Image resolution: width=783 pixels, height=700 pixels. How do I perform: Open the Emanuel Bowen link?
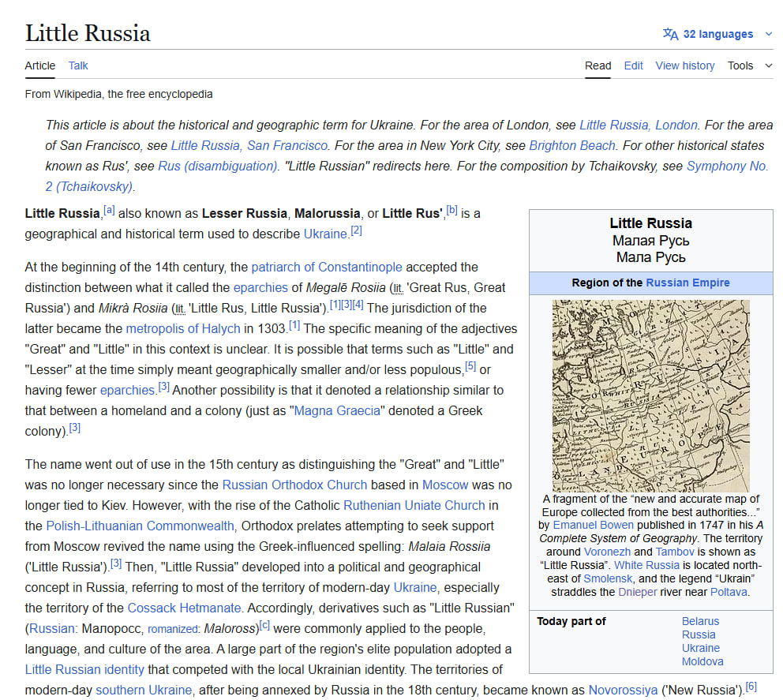tap(593, 526)
